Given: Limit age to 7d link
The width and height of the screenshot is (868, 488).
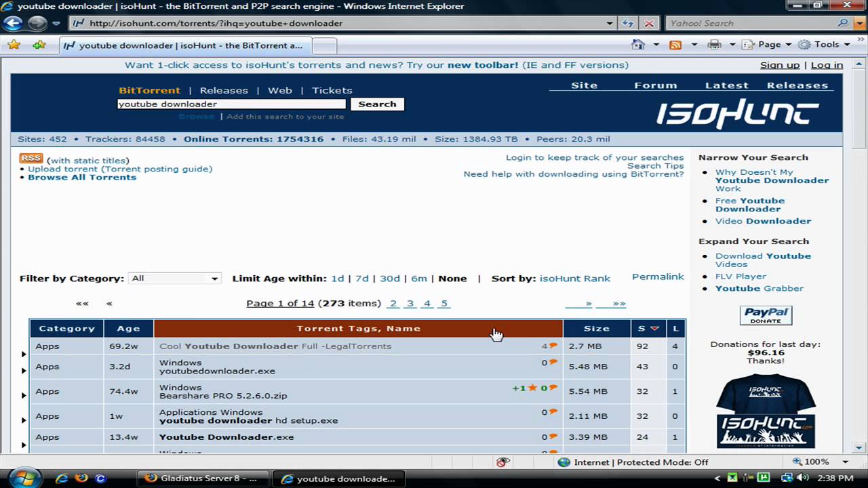Looking at the screenshot, I should (x=362, y=279).
